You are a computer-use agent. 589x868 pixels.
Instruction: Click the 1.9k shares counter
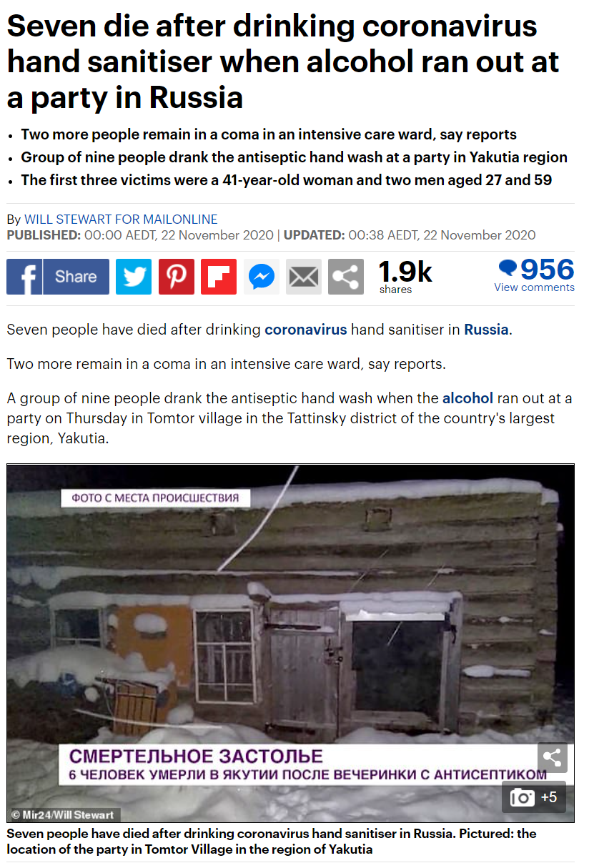405,277
